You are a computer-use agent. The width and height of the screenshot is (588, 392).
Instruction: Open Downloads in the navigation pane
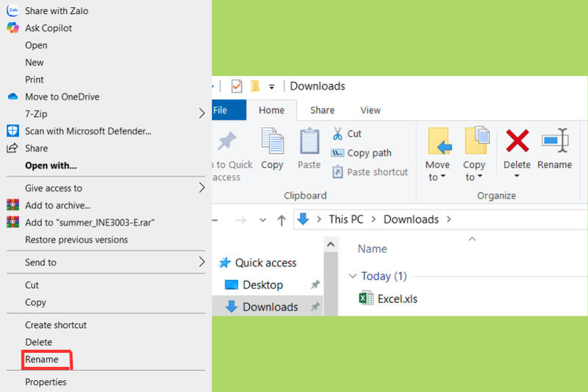(270, 307)
